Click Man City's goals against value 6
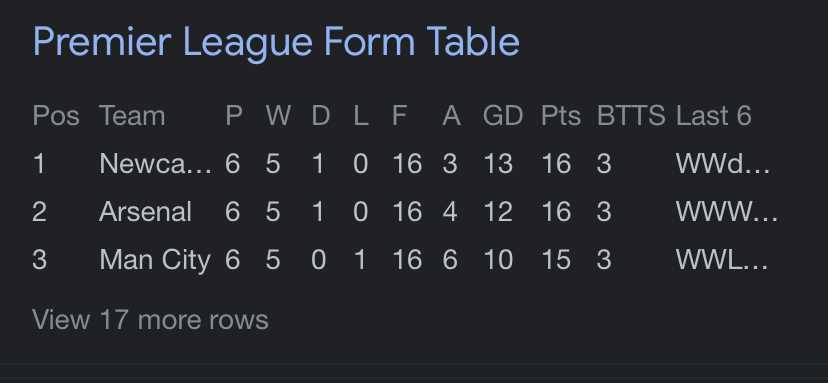The width and height of the screenshot is (828, 383). pyautogui.click(x=450, y=260)
